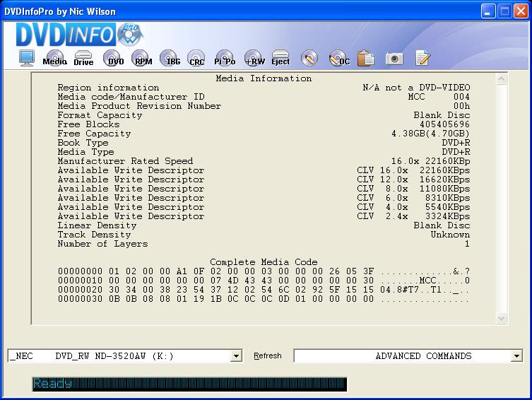
Task: Open the NEC DVD_RW drive dropdown arrow
Action: [x=236, y=356]
